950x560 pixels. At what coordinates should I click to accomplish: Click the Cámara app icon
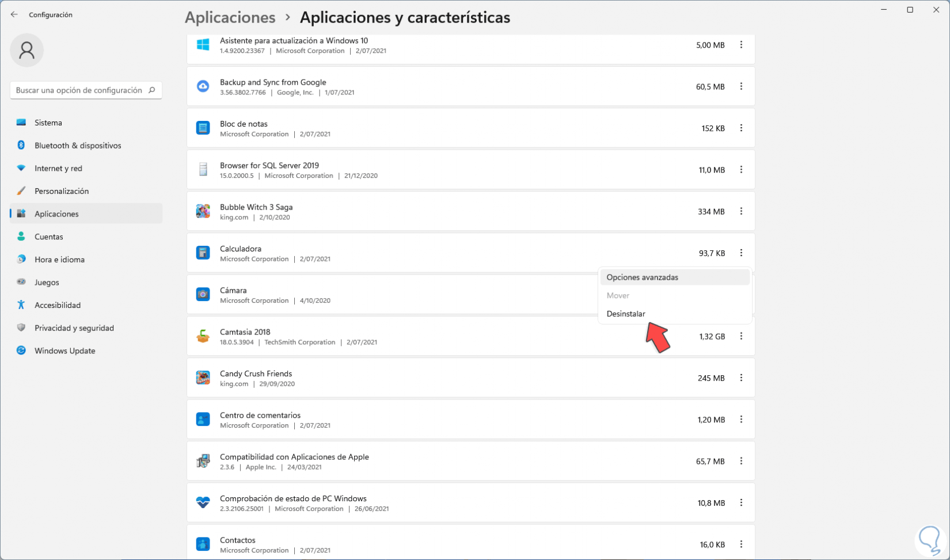click(203, 295)
